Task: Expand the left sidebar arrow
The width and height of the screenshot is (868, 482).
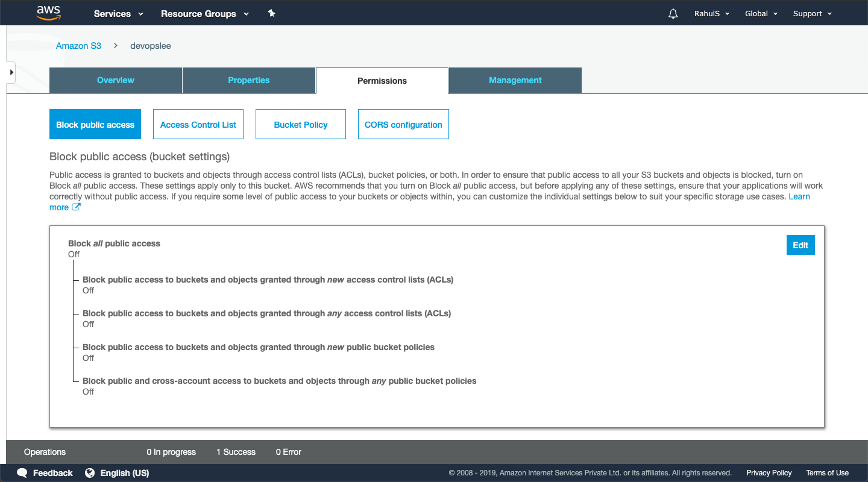Action: click(x=11, y=72)
